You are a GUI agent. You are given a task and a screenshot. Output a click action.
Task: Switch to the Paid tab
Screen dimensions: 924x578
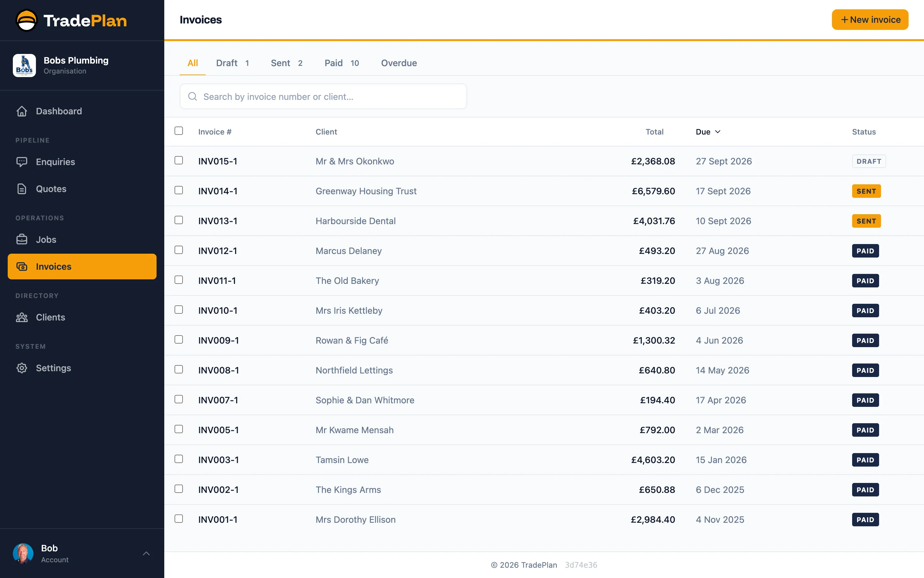[342, 63]
